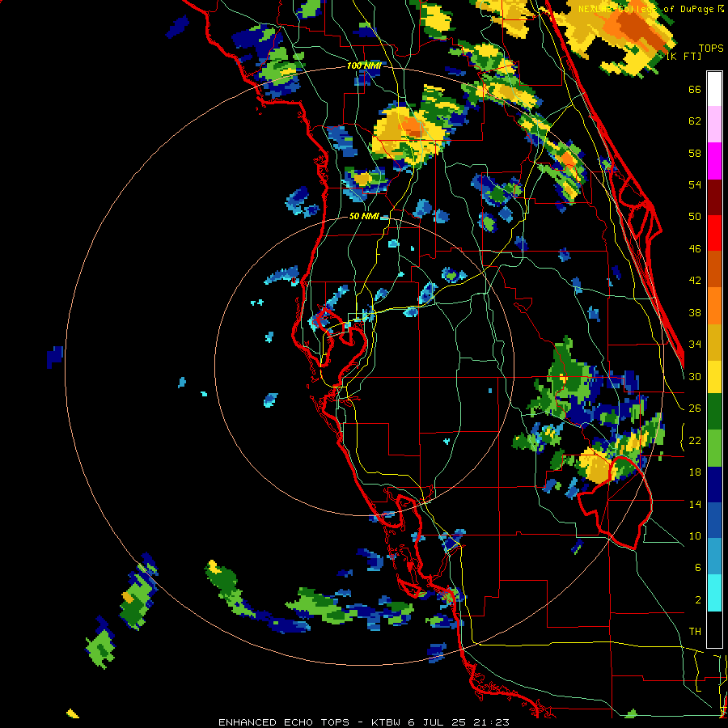The height and width of the screenshot is (728, 728).
Task: Pick the yellow swatch in the legend
Action: (x=714, y=377)
